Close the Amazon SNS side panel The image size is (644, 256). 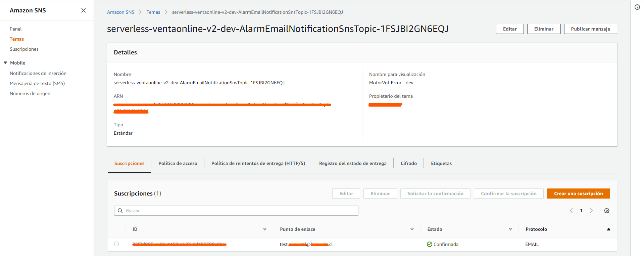pyautogui.click(x=84, y=10)
